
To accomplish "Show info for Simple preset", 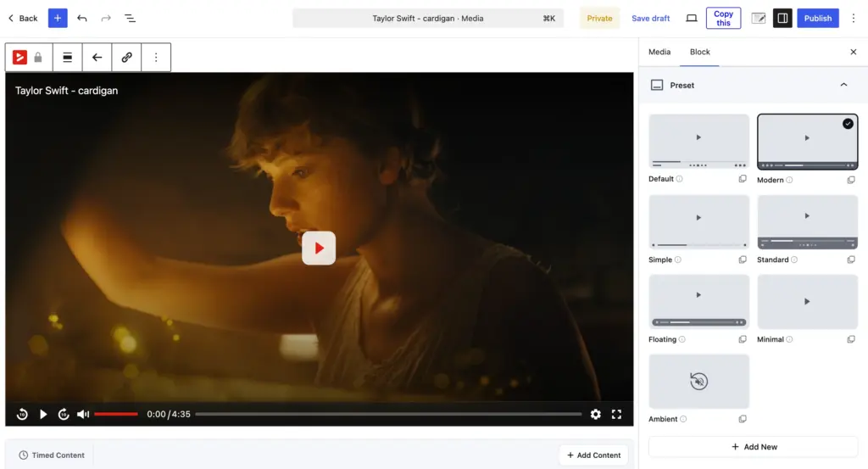I will pos(677,260).
